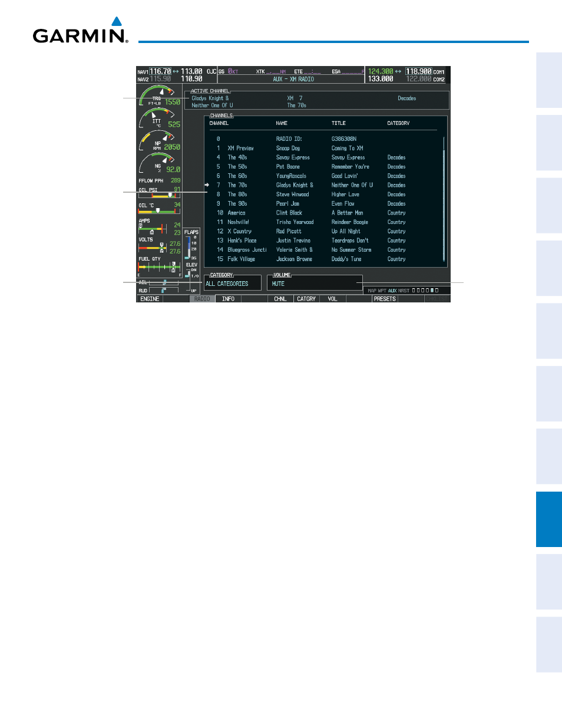Click the COM frequency transfer arrow
Screen dimensions: 562x728
[x=398, y=71]
